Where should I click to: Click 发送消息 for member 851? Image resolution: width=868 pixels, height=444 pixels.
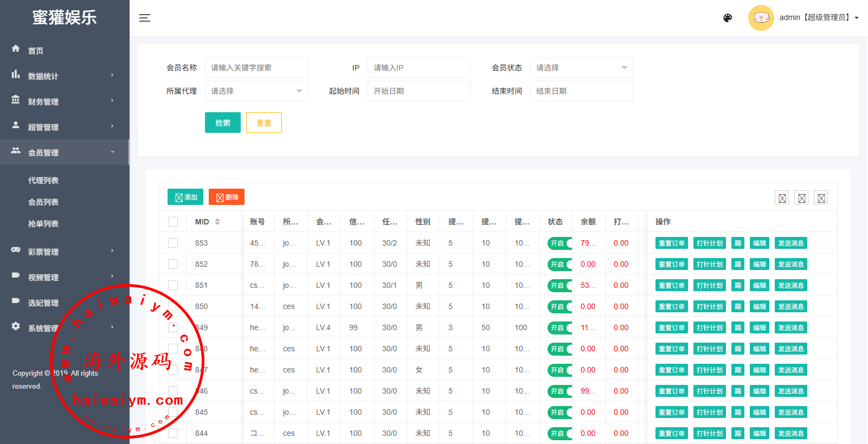click(790, 286)
